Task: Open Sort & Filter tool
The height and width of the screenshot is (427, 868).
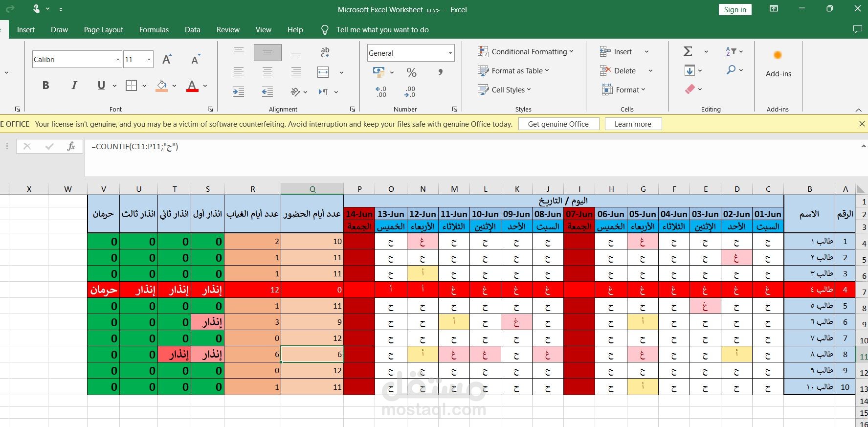Action: (731, 51)
